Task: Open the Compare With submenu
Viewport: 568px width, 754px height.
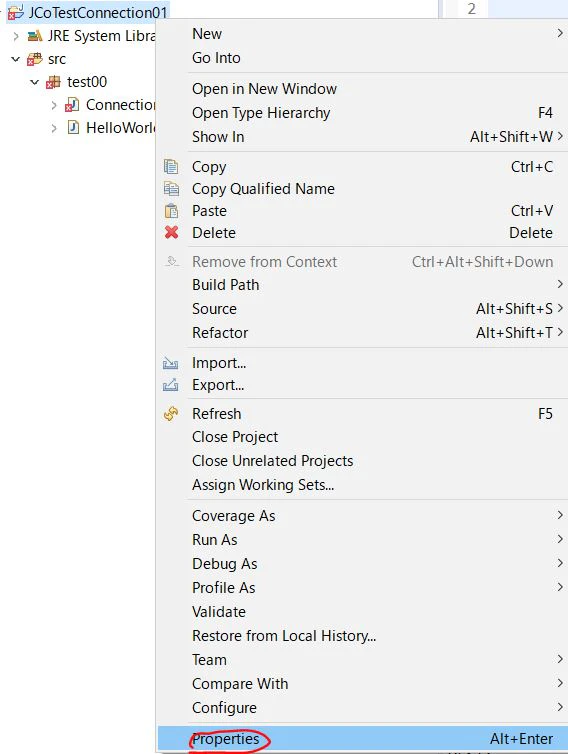Action: pyautogui.click(x=362, y=684)
